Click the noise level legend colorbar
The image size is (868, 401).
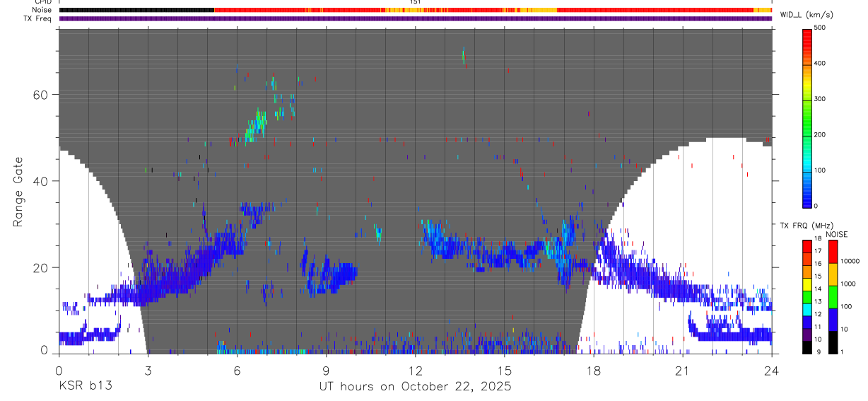pos(833,297)
